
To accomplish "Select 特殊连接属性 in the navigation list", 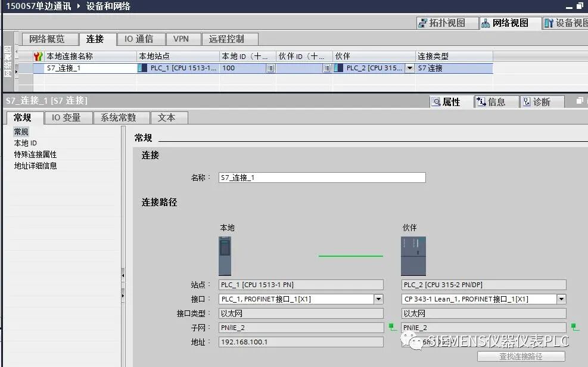I will coord(33,154).
